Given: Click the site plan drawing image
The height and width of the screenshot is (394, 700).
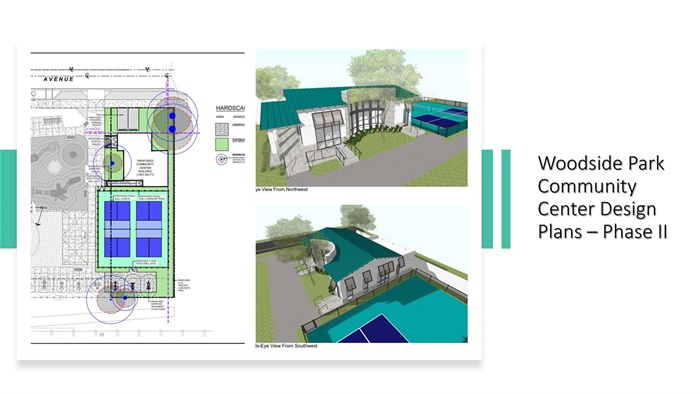Looking at the screenshot, I should pos(138,198).
